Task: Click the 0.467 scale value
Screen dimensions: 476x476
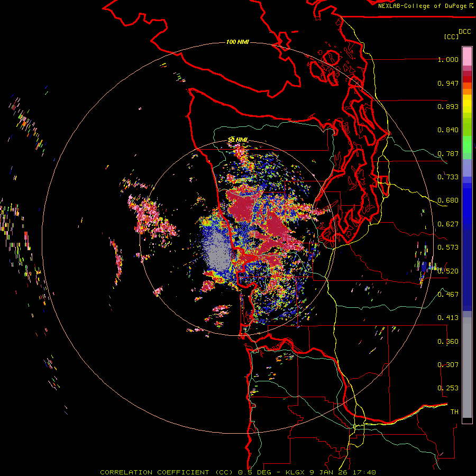Action: pos(448,295)
